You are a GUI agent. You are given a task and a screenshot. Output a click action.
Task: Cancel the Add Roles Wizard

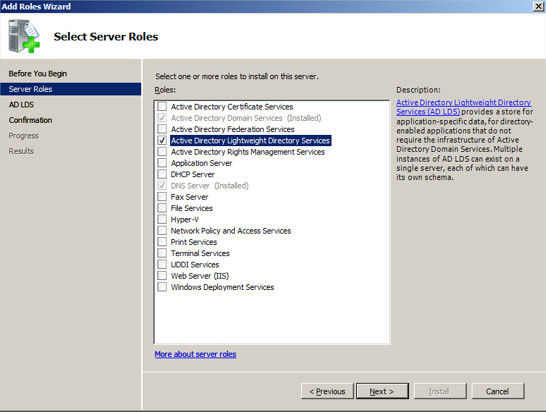[497, 391]
